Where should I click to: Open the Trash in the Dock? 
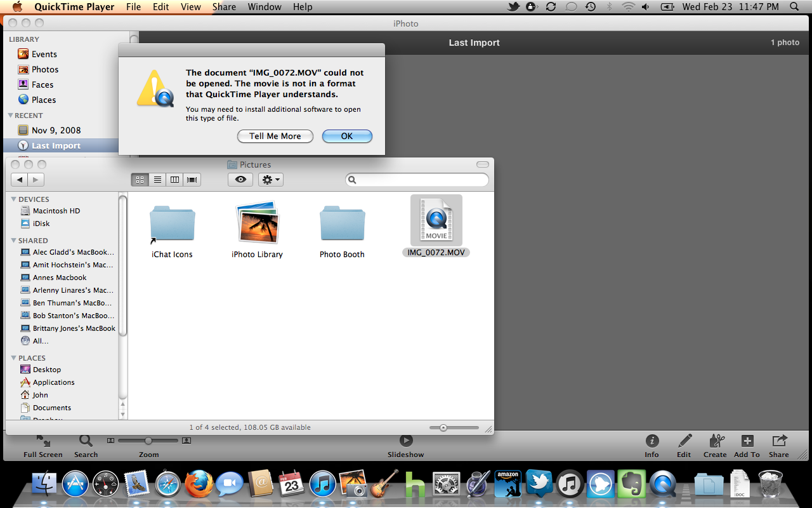pyautogui.click(x=771, y=485)
